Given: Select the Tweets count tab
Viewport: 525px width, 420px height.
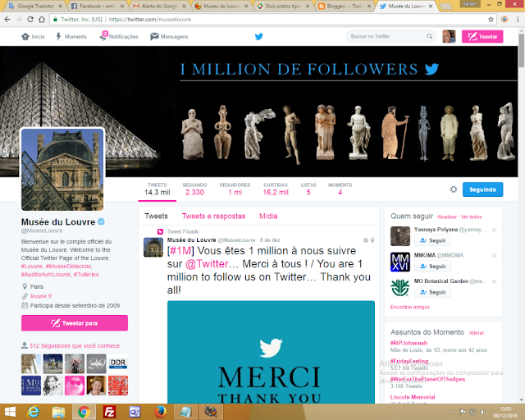Looking at the screenshot, I should (157, 189).
